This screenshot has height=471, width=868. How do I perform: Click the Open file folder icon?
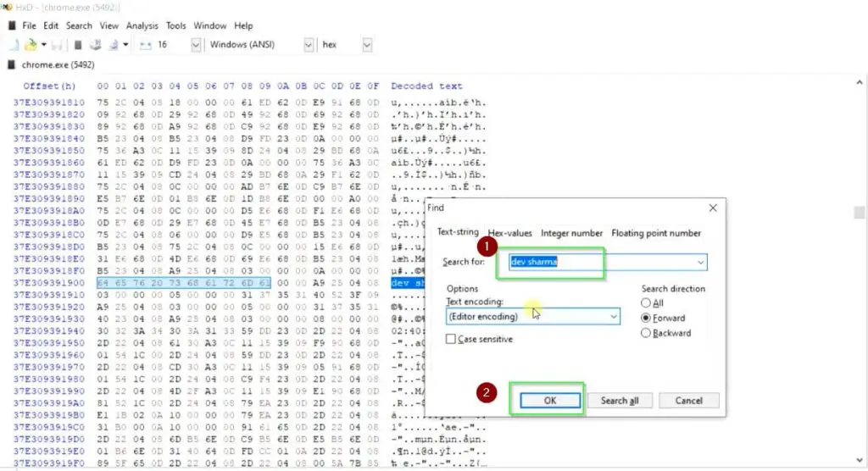tap(31, 45)
